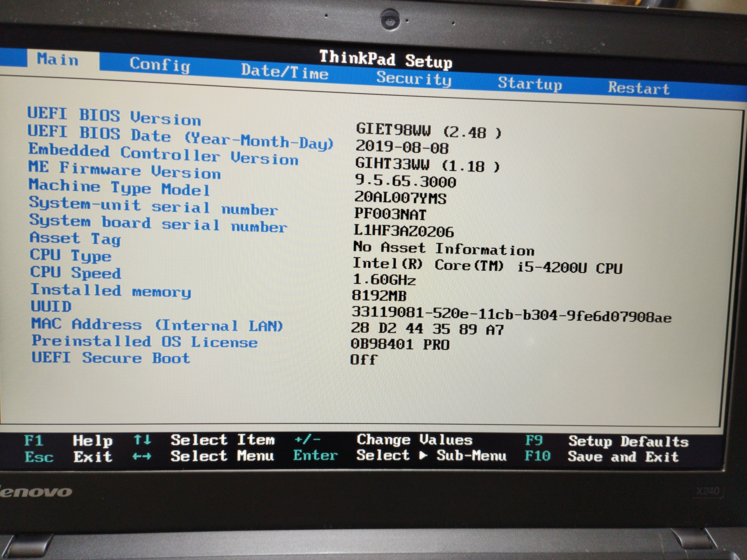Image resolution: width=747 pixels, height=560 pixels.
Task: Click System-unit serial number label
Action: [153, 206]
